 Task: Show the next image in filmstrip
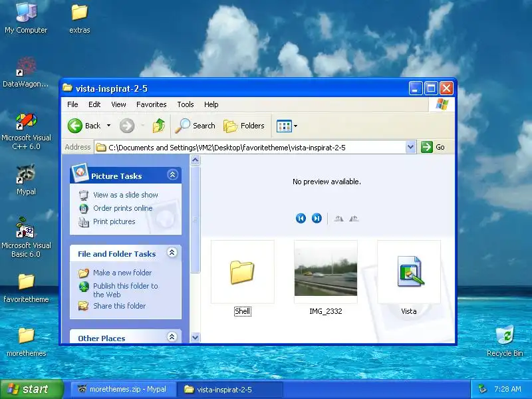click(x=317, y=218)
